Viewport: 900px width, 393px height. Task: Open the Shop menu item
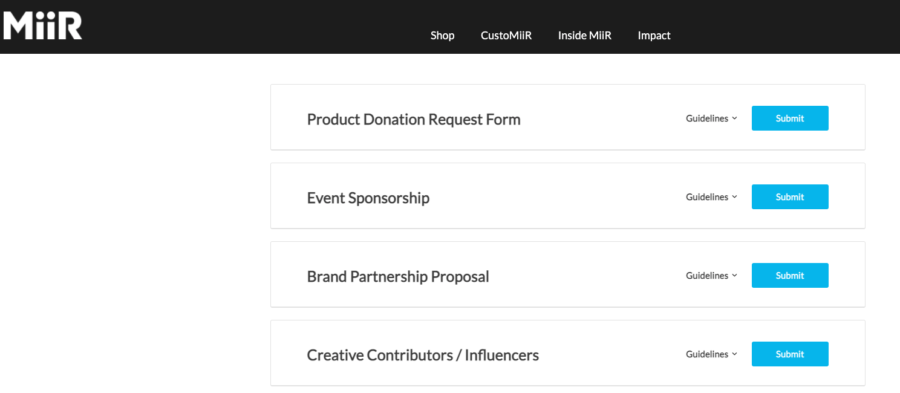443,36
